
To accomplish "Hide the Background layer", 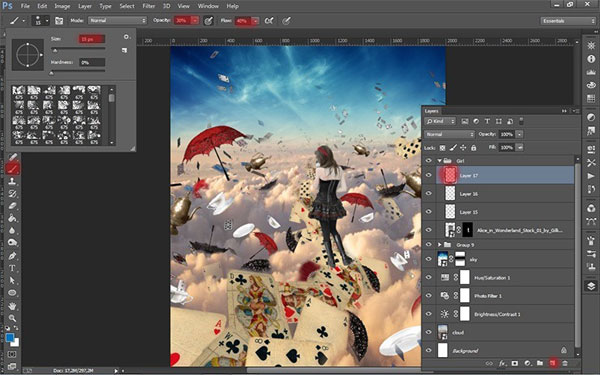I will 429,351.
